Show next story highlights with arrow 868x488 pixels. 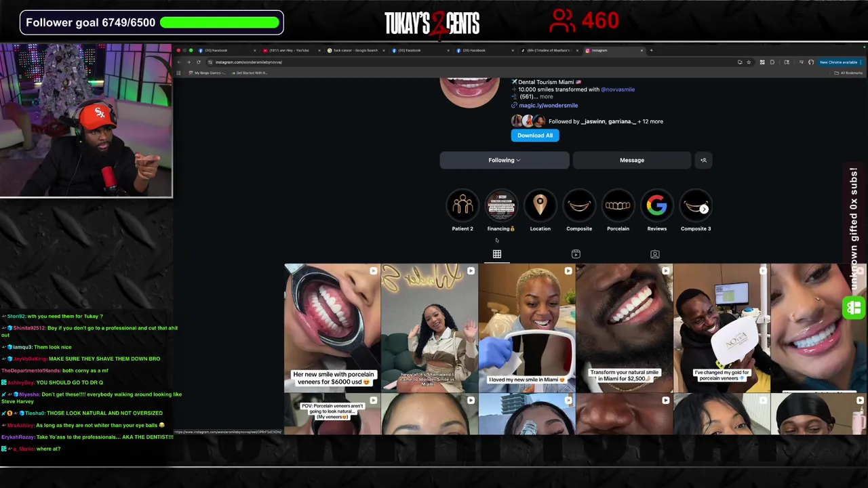point(704,209)
